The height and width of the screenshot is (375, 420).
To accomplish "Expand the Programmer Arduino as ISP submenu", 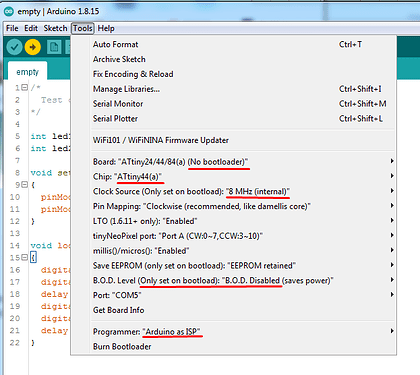I will [x=233, y=332].
